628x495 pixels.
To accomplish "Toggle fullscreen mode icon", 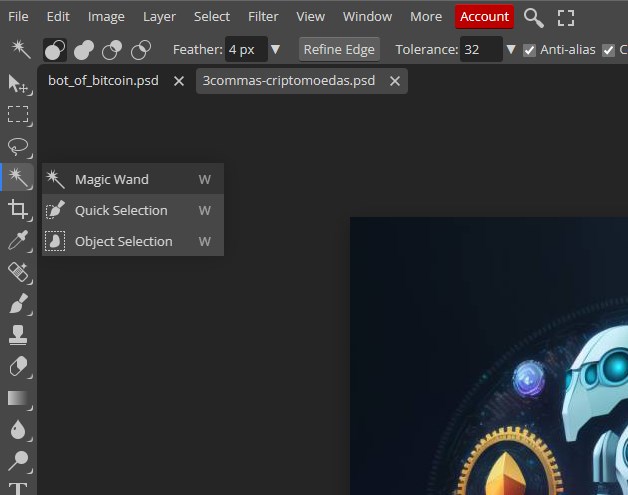I will click(x=566, y=18).
